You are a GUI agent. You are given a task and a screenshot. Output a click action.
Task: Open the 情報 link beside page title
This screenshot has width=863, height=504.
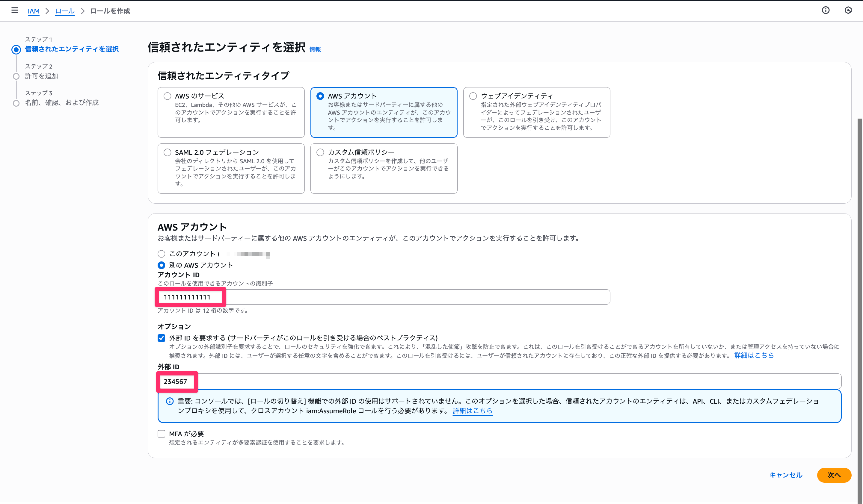click(x=315, y=50)
